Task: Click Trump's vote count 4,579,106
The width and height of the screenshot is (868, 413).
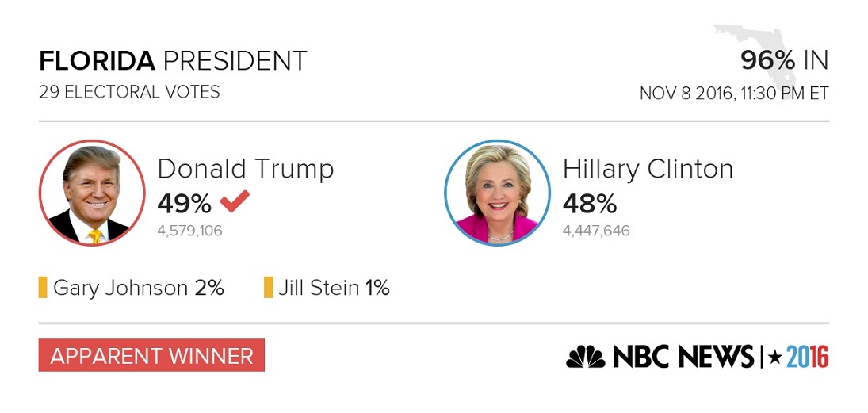Action: 190,231
